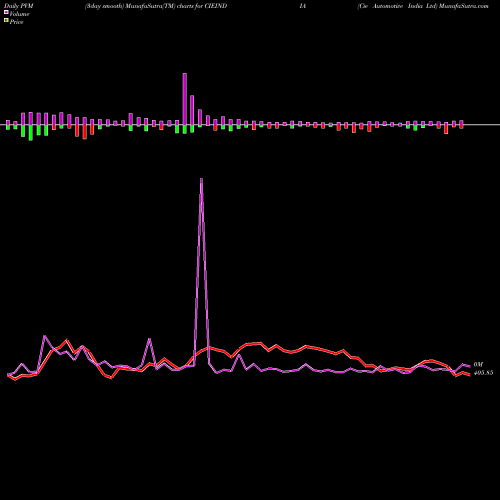
Task: Select the Price legend label
Action: pos(16,22)
